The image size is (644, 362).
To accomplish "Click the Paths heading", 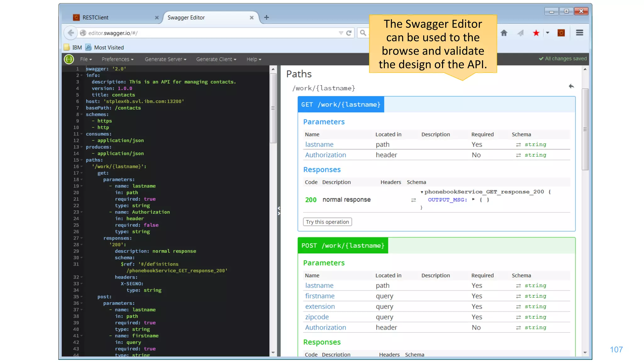I will coord(299,74).
